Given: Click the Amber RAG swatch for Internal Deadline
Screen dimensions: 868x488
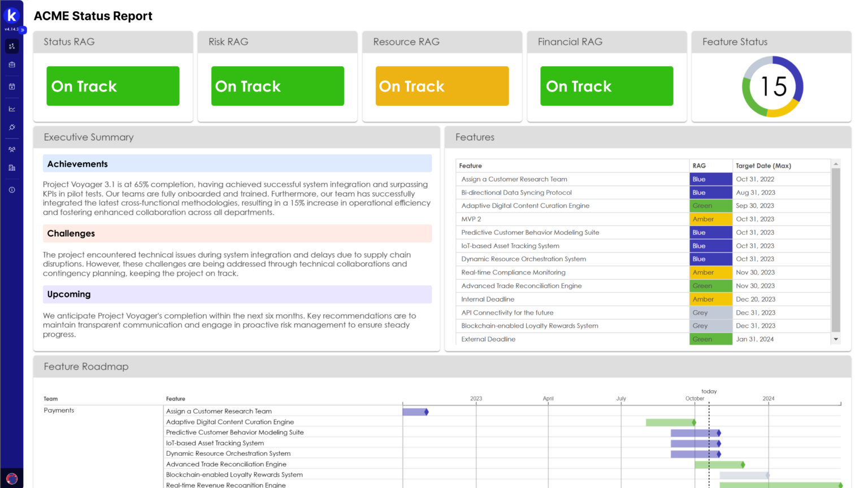Looking at the screenshot, I should pyautogui.click(x=710, y=299).
